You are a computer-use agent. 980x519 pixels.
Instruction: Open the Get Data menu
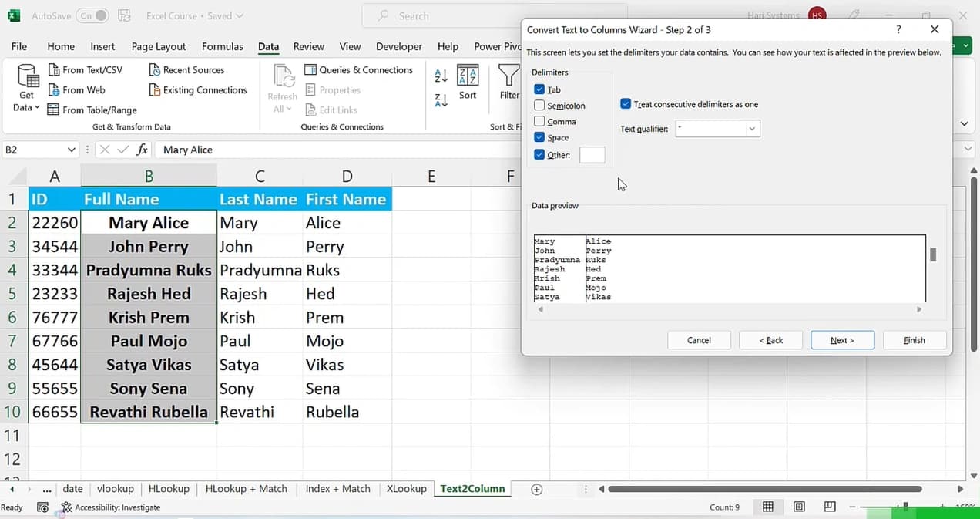click(x=26, y=89)
